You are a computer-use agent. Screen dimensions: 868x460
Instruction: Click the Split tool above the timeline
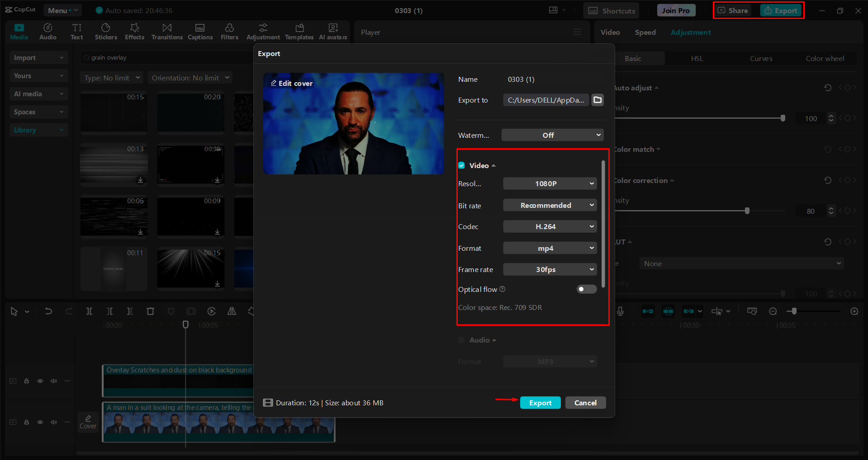89,311
